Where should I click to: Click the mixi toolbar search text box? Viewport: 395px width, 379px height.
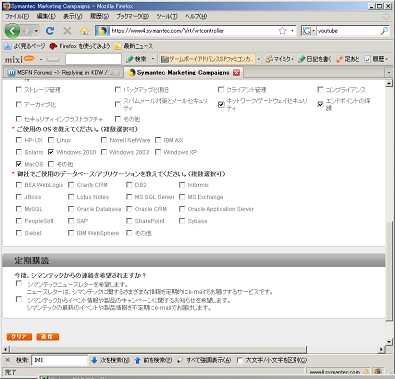(x=93, y=59)
